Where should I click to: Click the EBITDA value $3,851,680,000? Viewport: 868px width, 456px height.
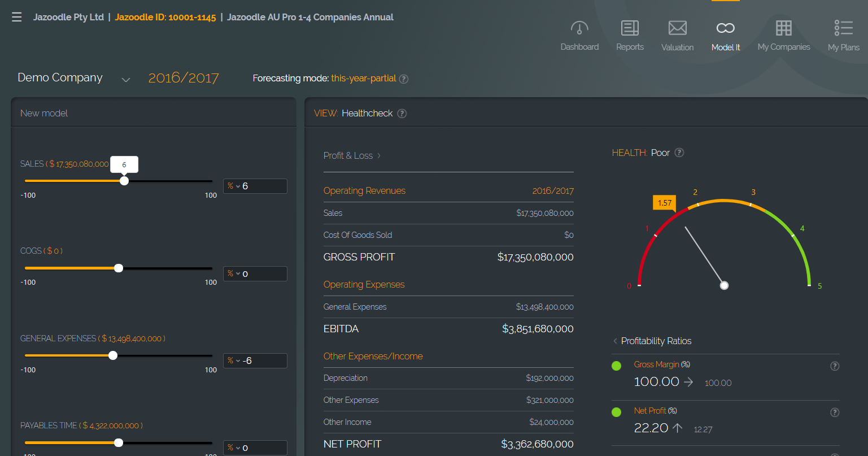coord(538,329)
